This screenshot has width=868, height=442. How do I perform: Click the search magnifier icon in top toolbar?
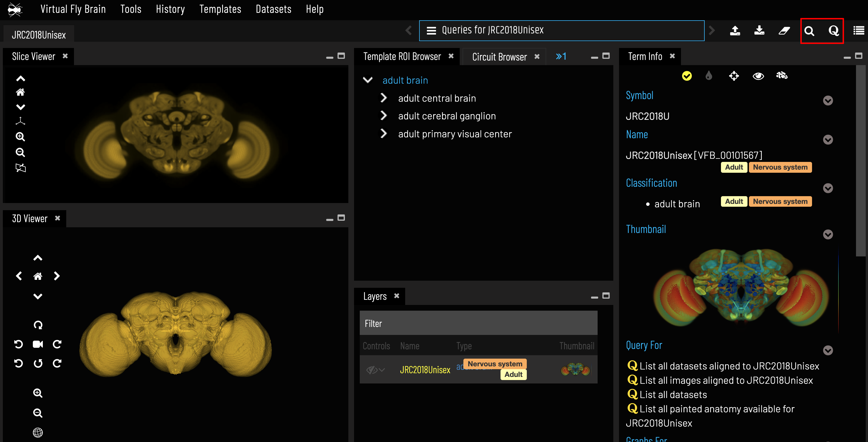pyautogui.click(x=809, y=31)
